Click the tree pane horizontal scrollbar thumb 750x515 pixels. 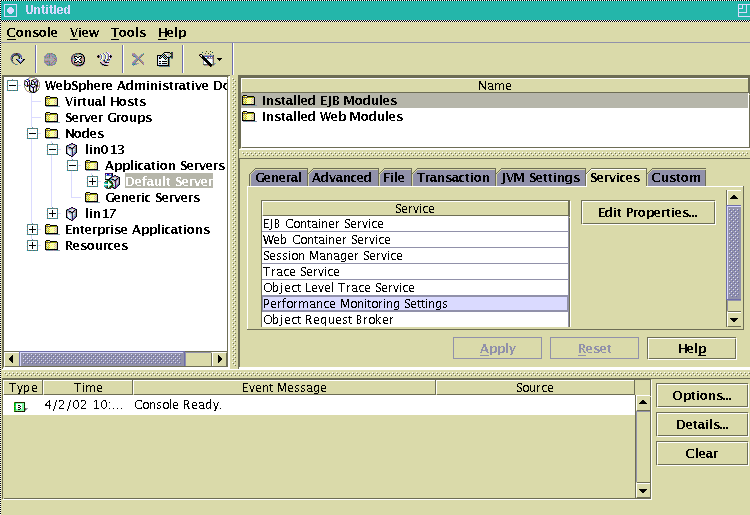(102, 359)
